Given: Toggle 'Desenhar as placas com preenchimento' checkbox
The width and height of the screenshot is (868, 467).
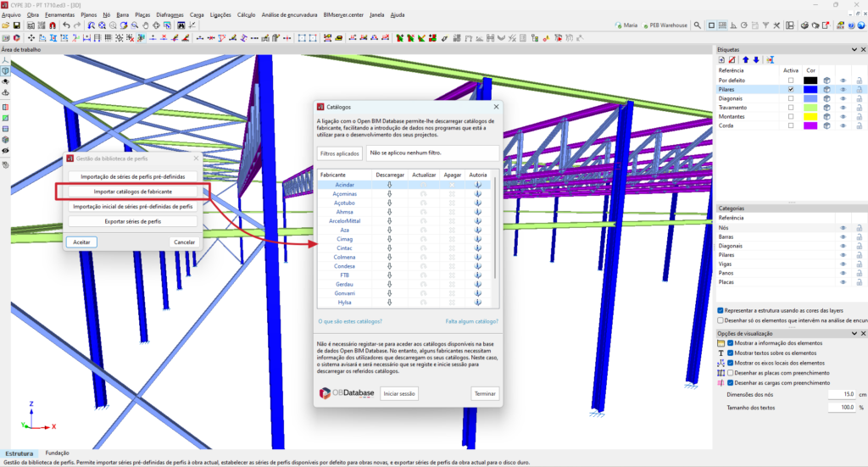Looking at the screenshot, I should (731, 373).
